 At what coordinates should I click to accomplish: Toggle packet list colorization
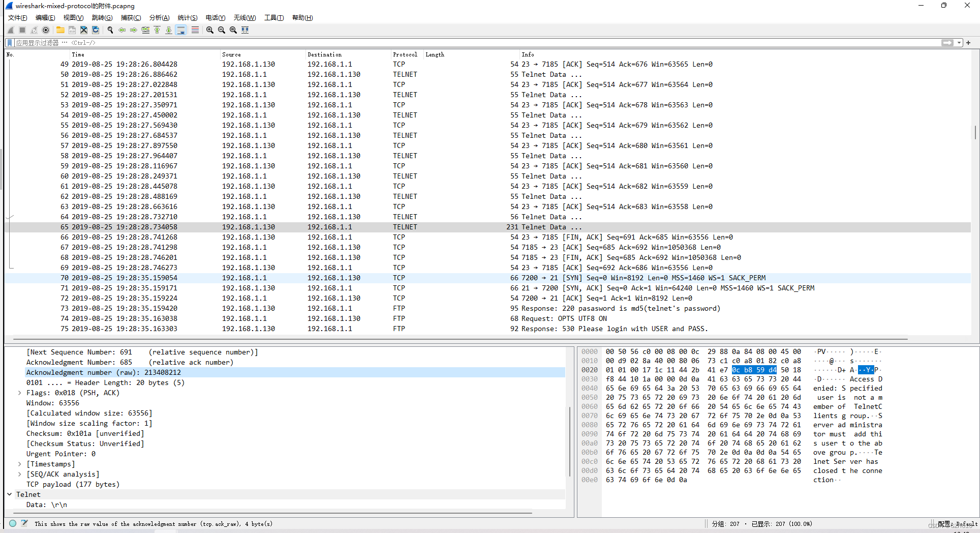[x=195, y=30]
